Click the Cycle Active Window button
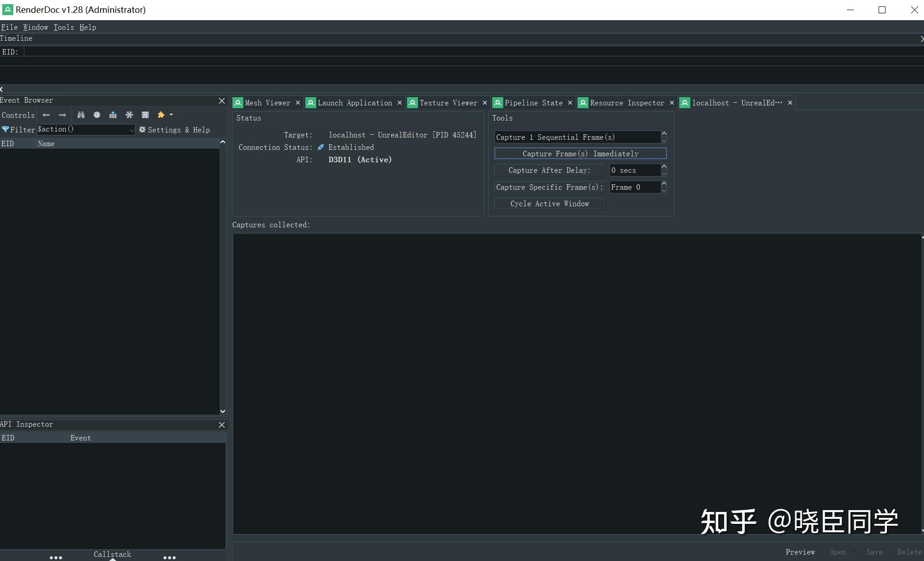924x561 pixels. [550, 203]
